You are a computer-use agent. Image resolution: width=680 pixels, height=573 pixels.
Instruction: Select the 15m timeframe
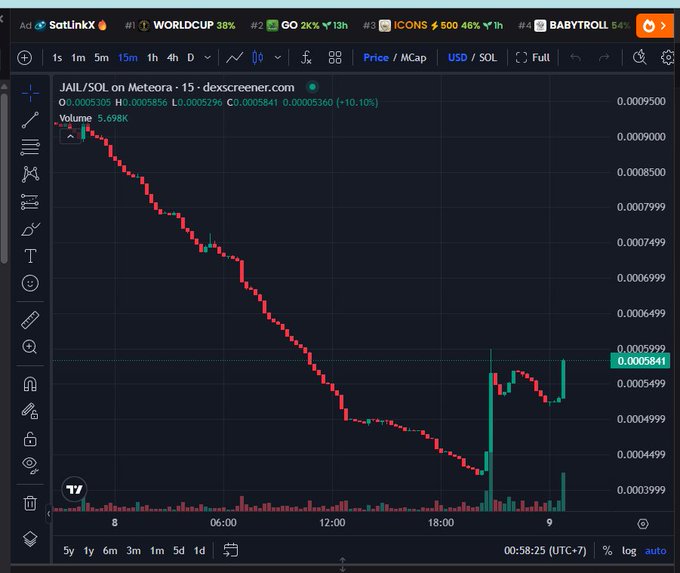pyautogui.click(x=128, y=58)
